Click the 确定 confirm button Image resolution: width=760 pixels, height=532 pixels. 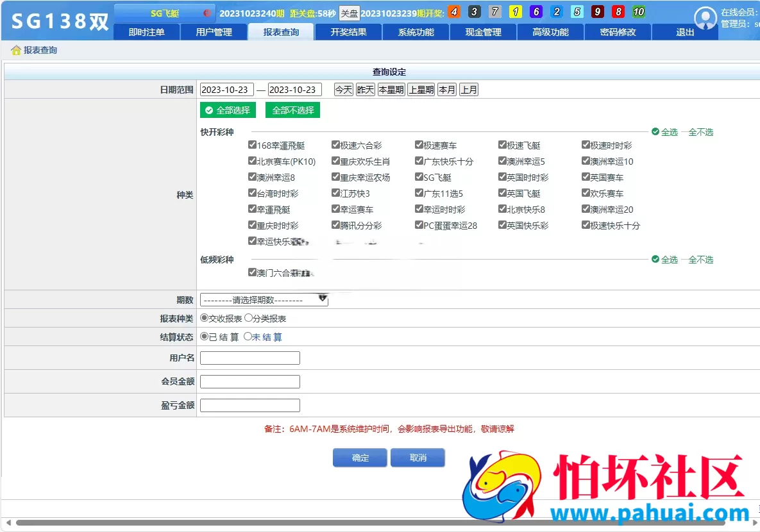tap(360, 458)
